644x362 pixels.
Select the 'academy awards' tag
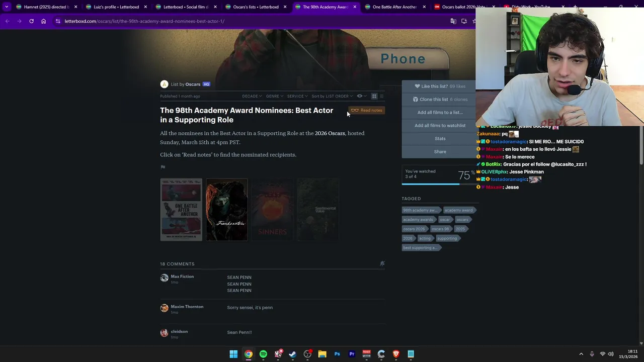pyautogui.click(x=419, y=220)
